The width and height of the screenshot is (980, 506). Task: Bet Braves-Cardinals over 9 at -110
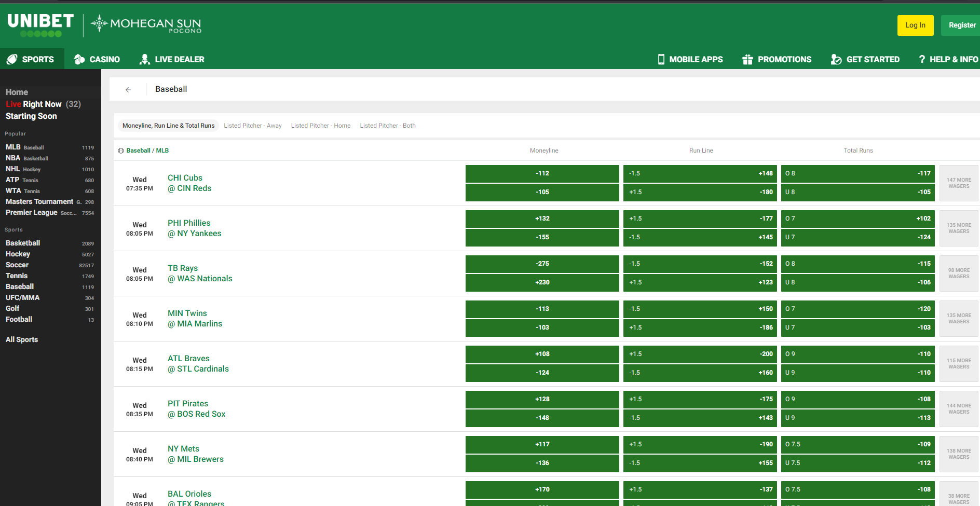coord(858,354)
